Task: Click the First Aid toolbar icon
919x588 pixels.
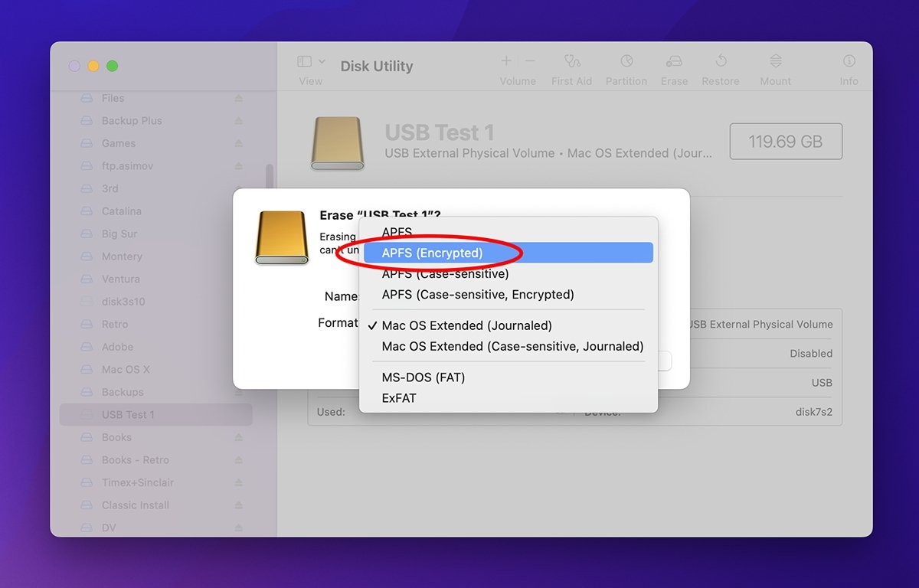Action: (x=571, y=61)
